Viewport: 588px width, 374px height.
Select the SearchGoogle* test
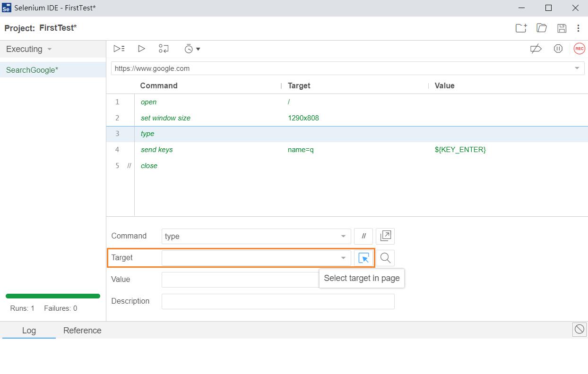click(53, 70)
